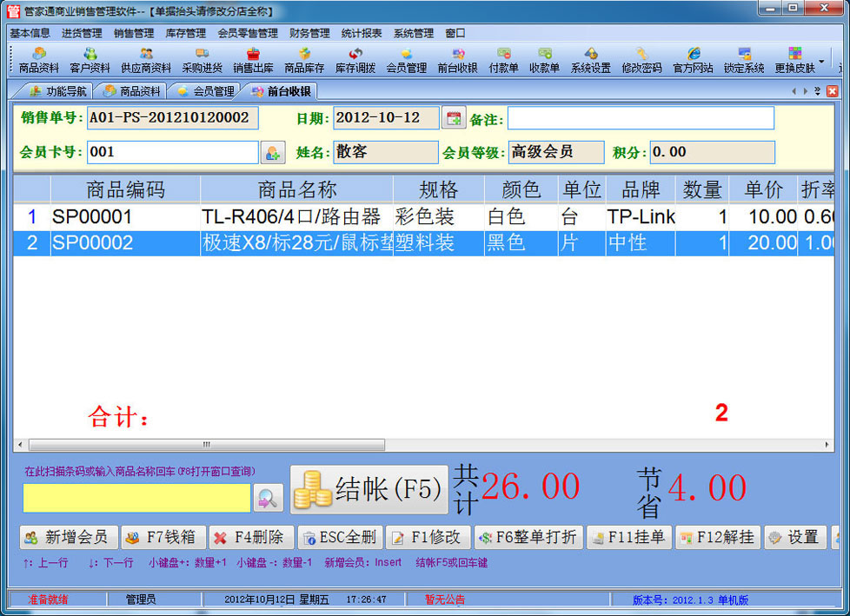The height and width of the screenshot is (616, 850).
Task: Open the 销售管理 menu
Action: [134, 33]
